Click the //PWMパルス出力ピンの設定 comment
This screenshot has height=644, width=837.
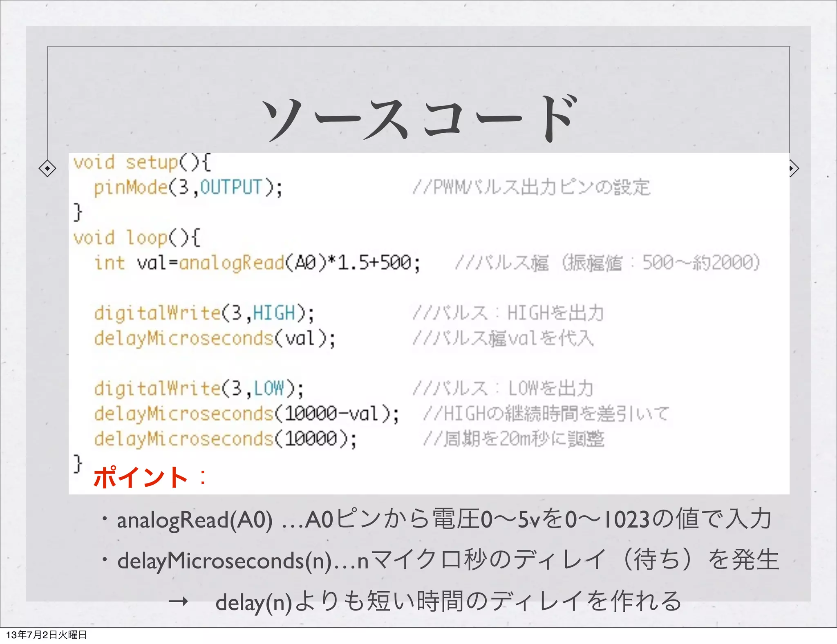[531, 188]
